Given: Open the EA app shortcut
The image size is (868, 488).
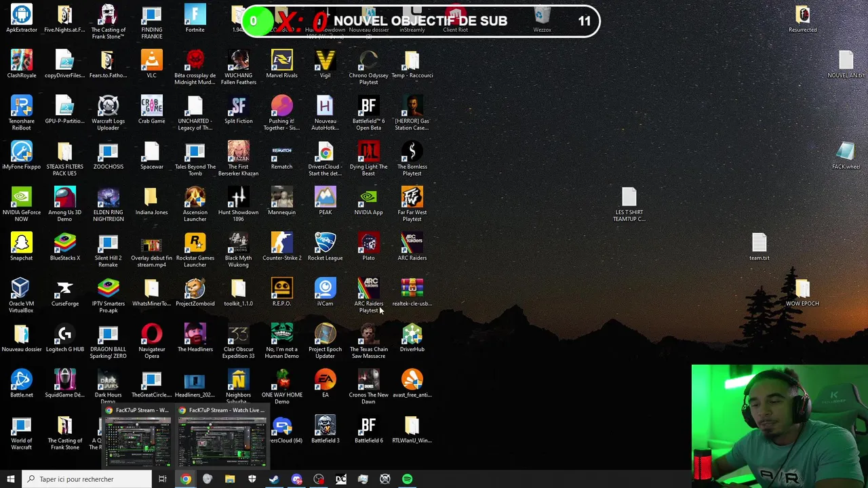Looking at the screenshot, I should point(325,382).
